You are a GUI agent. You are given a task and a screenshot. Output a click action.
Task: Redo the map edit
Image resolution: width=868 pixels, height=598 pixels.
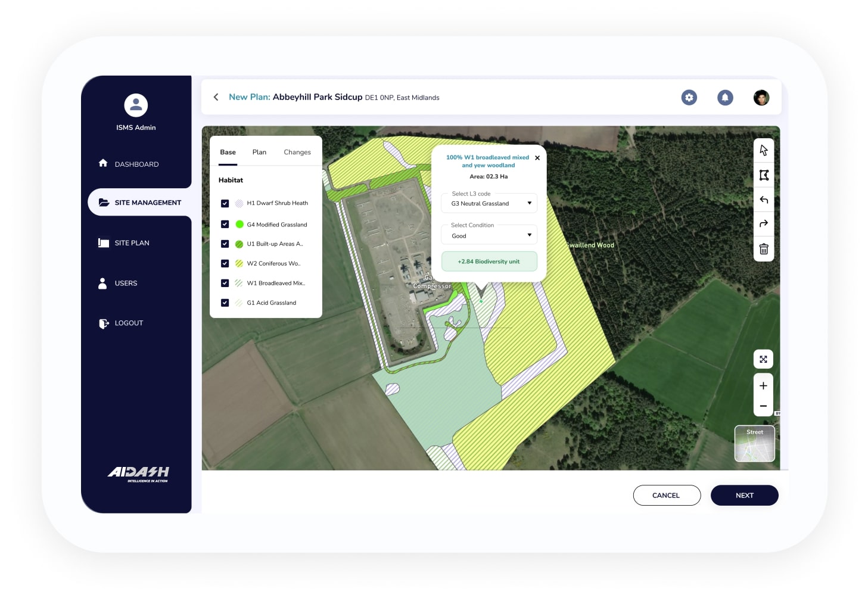[763, 224]
